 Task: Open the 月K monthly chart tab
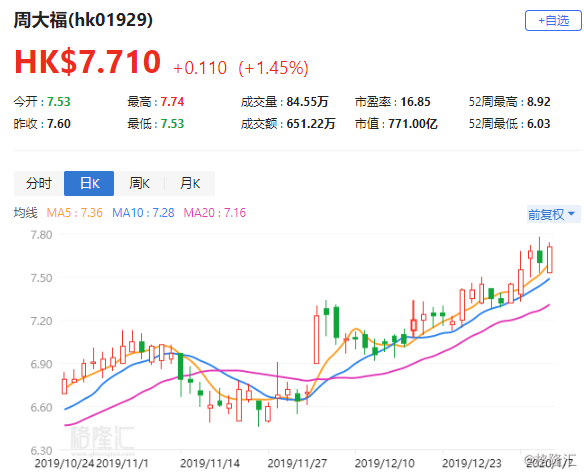tap(190, 183)
